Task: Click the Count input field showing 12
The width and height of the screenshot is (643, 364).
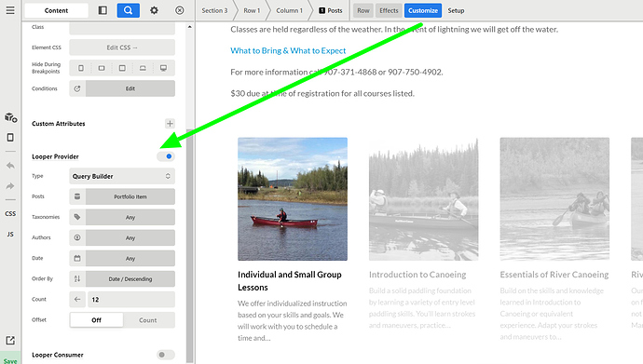Action: 131,300
